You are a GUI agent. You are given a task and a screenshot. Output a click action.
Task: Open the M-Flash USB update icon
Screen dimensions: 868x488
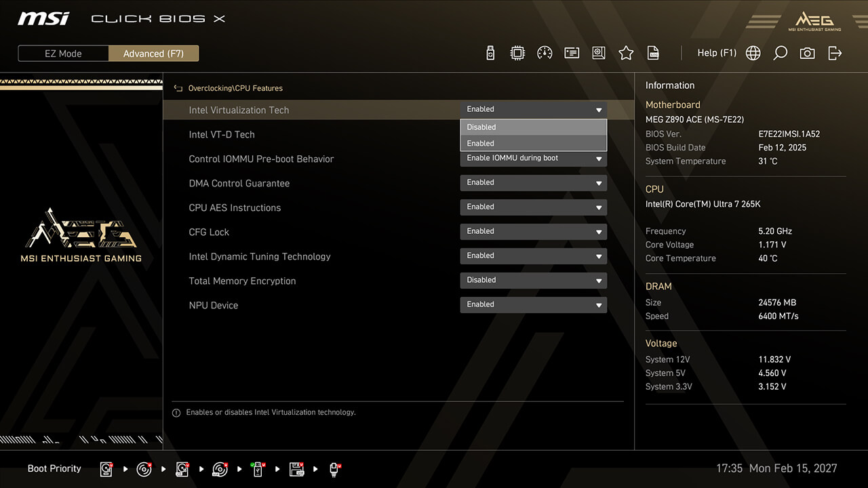tap(490, 53)
